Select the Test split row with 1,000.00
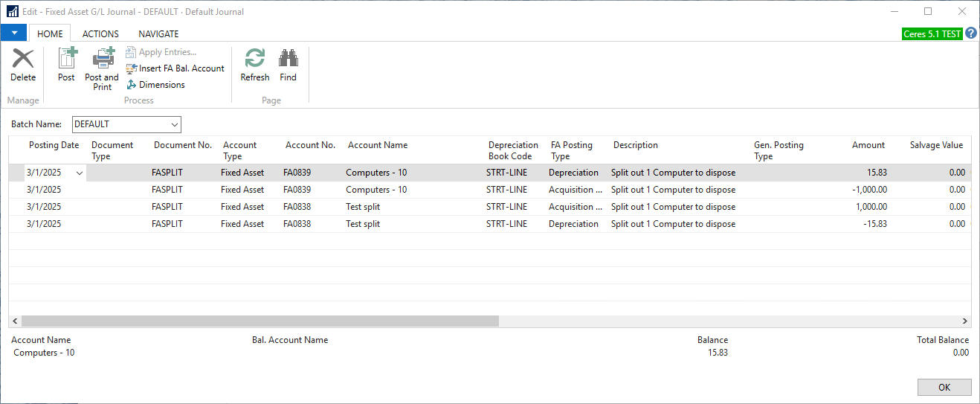 pos(363,207)
